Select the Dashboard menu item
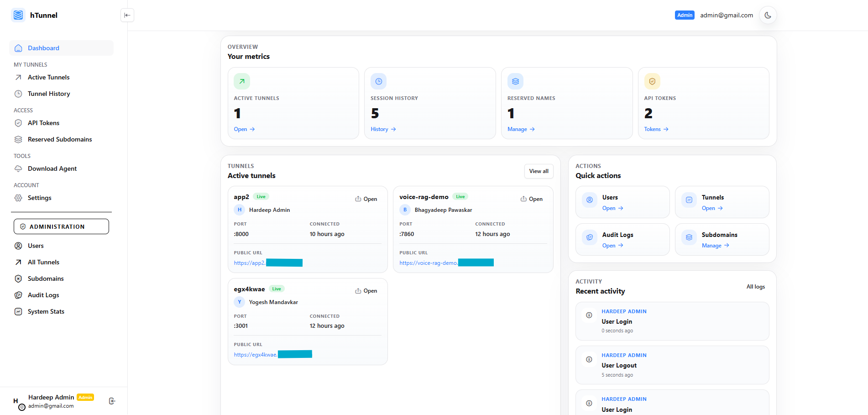 pos(43,48)
